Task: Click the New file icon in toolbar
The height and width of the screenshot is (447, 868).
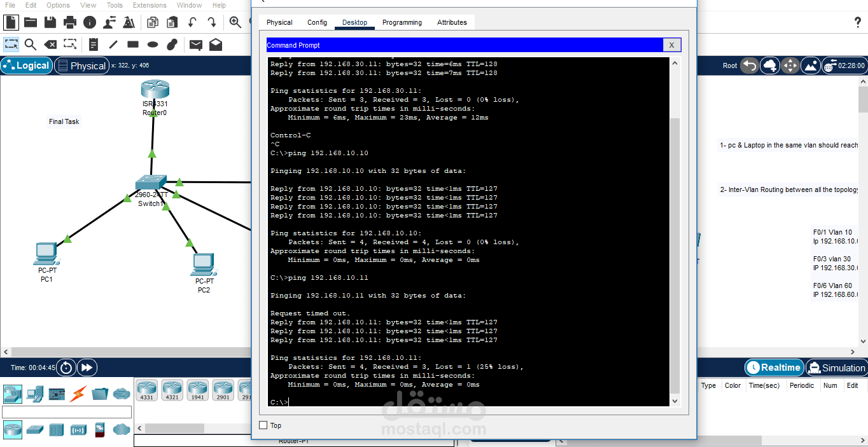Action: 11,22
